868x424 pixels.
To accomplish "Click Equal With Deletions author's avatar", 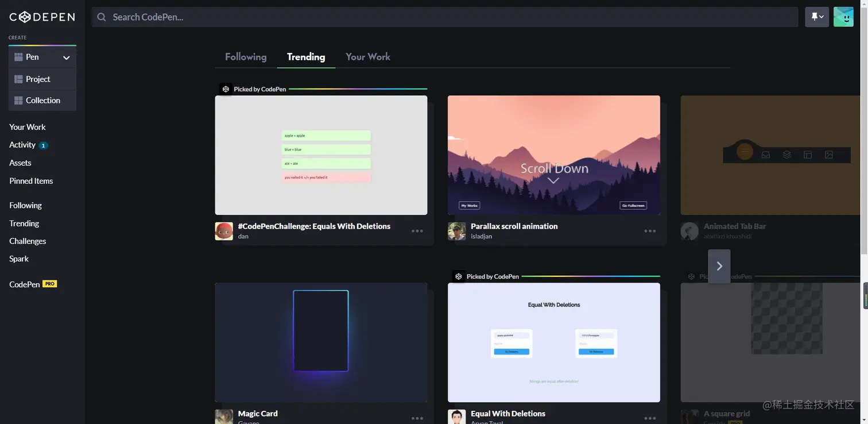I will (457, 417).
